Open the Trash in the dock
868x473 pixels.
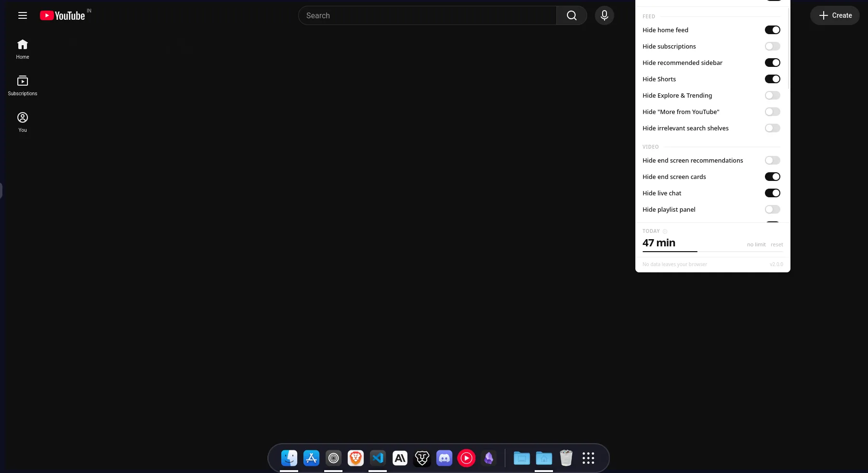(x=566, y=458)
